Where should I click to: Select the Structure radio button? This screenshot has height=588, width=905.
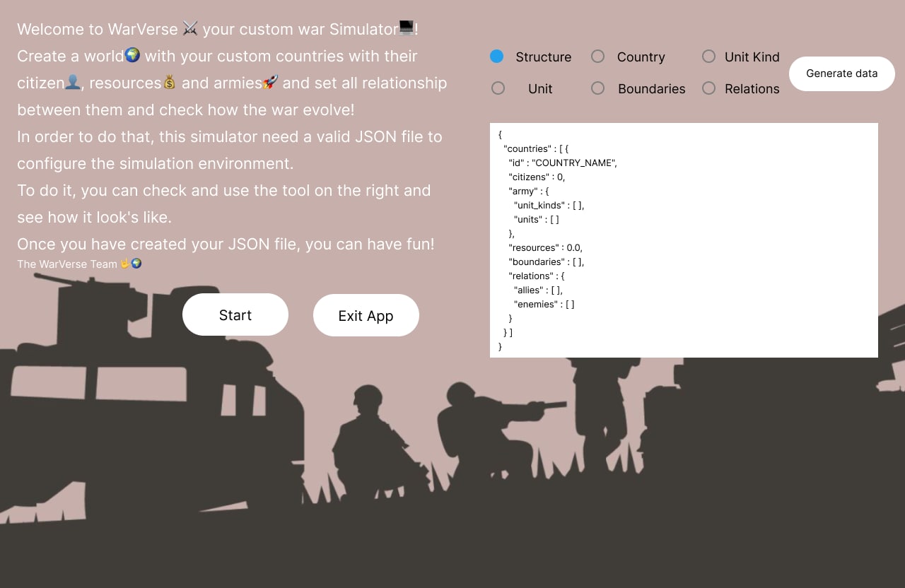497,57
